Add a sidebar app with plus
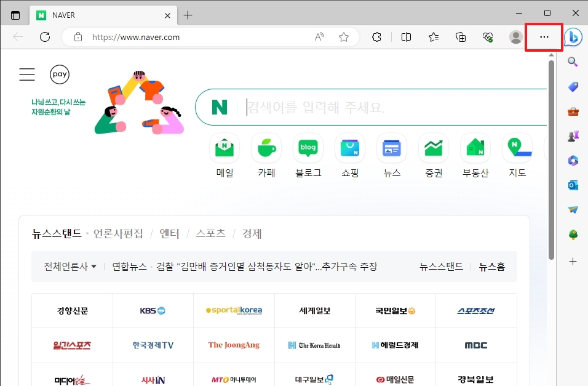Screen dimensions: 588x386 point(573,262)
